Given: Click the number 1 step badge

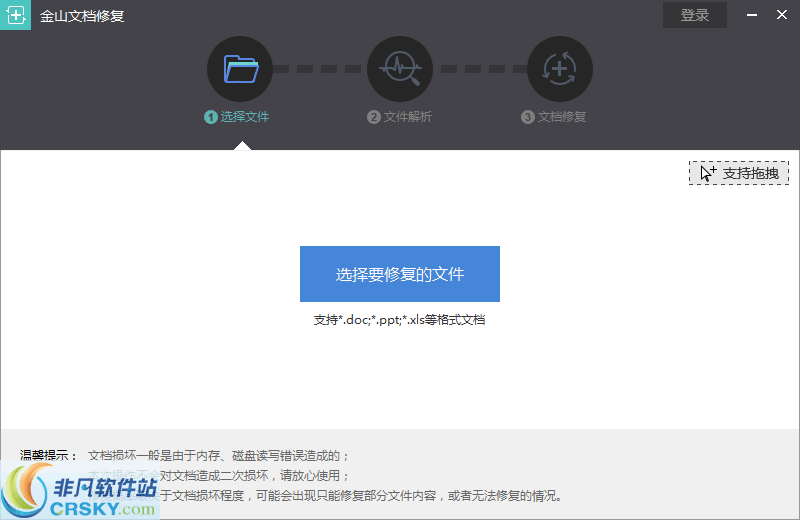Looking at the screenshot, I should 211,117.
